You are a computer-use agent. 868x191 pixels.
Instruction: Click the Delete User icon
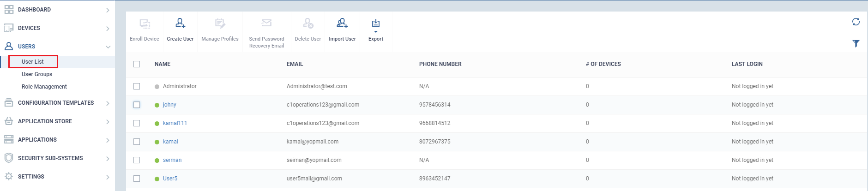[x=308, y=23]
